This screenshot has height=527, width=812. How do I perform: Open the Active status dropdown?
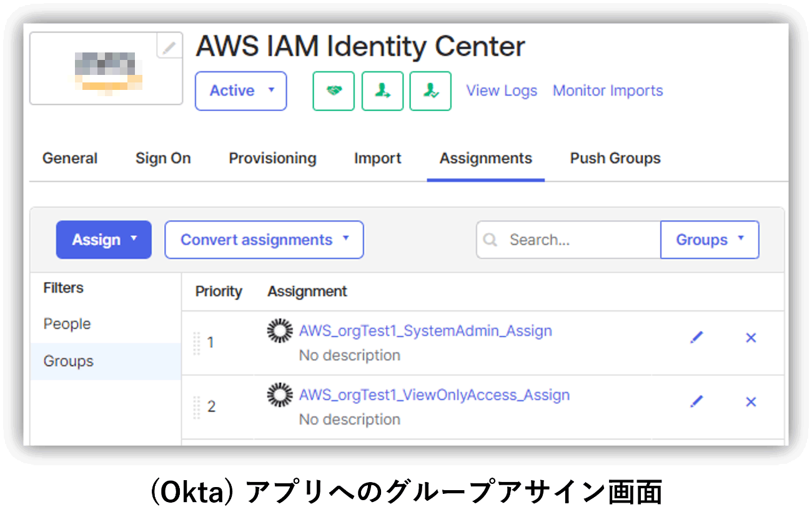pos(240,91)
